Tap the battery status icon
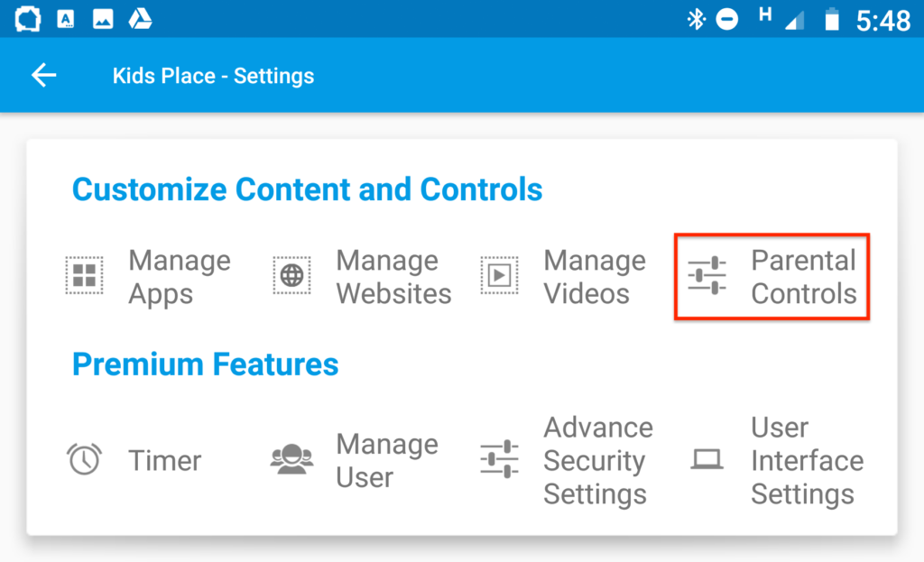 831,20
